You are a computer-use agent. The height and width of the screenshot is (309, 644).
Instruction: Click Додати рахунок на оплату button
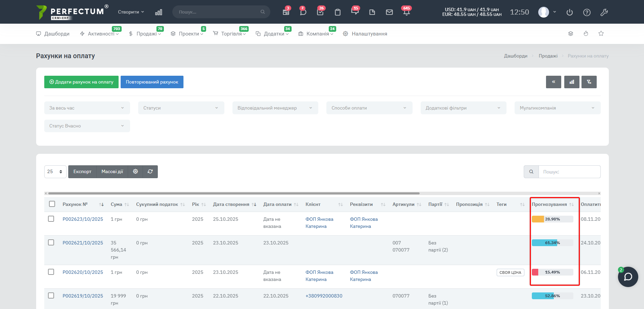81,82
